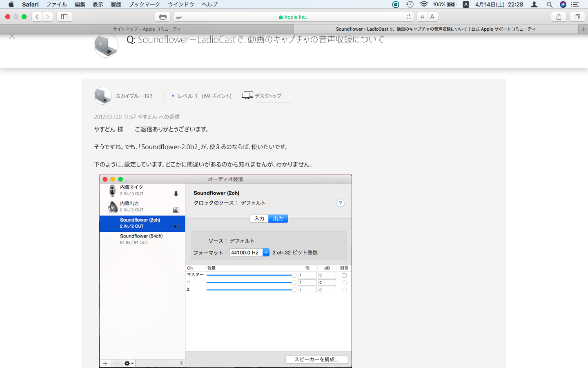
Task: Click the print icon in toolbar
Action: (163, 17)
